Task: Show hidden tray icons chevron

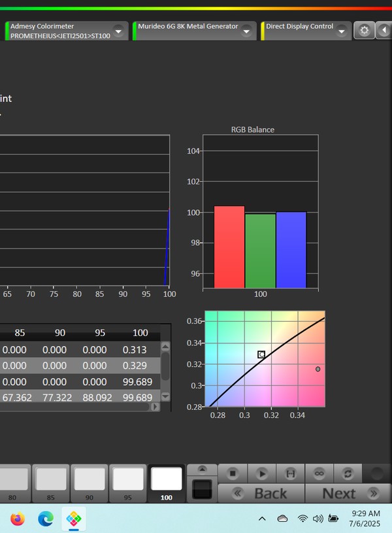Action: coord(262,519)
